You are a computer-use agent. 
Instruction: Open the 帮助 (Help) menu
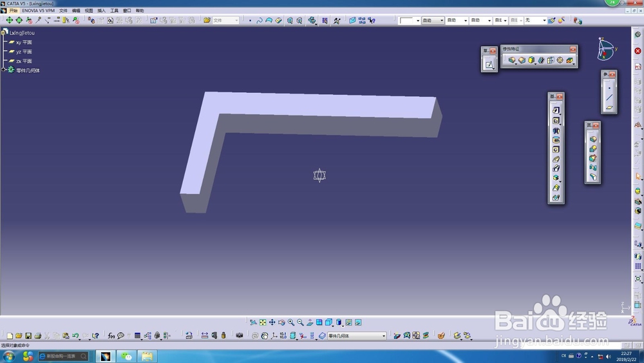[x=140, y=10]
